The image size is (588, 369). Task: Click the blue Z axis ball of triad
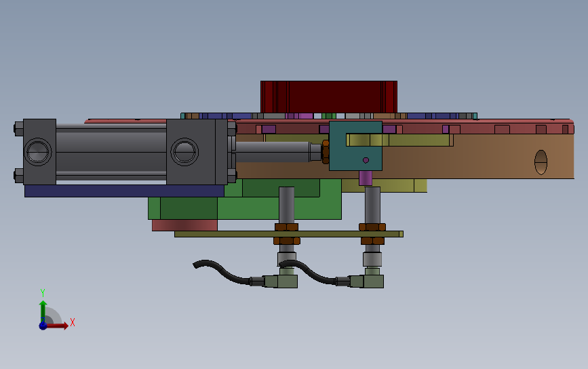point(43,326)
